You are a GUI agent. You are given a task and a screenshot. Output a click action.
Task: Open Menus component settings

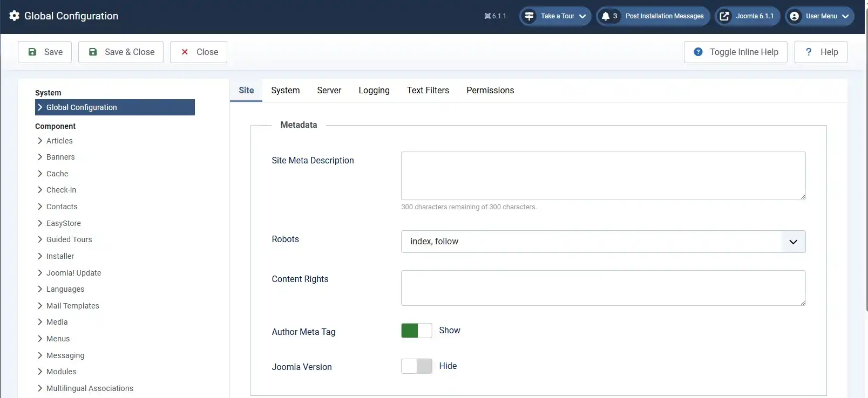58,339
